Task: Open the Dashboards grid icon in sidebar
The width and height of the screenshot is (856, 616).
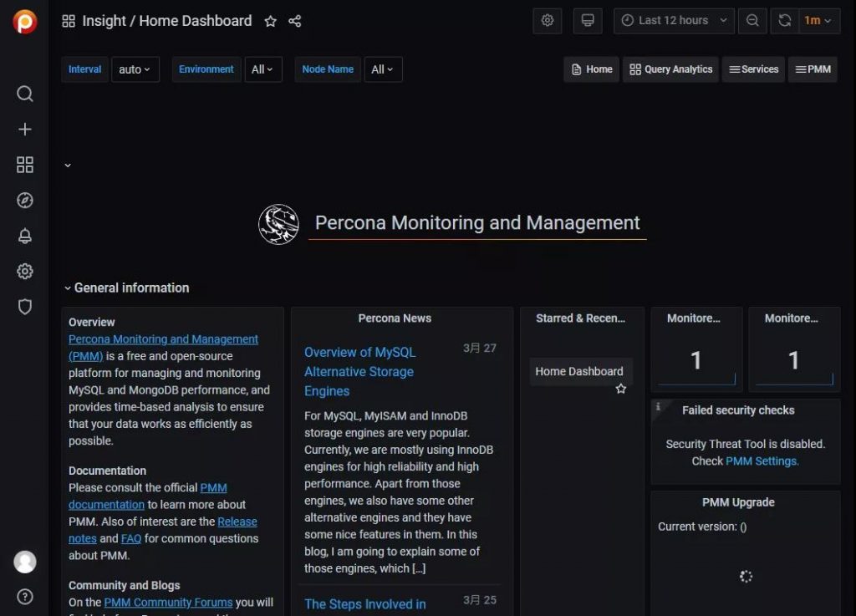Action: [x=24, y=165]
